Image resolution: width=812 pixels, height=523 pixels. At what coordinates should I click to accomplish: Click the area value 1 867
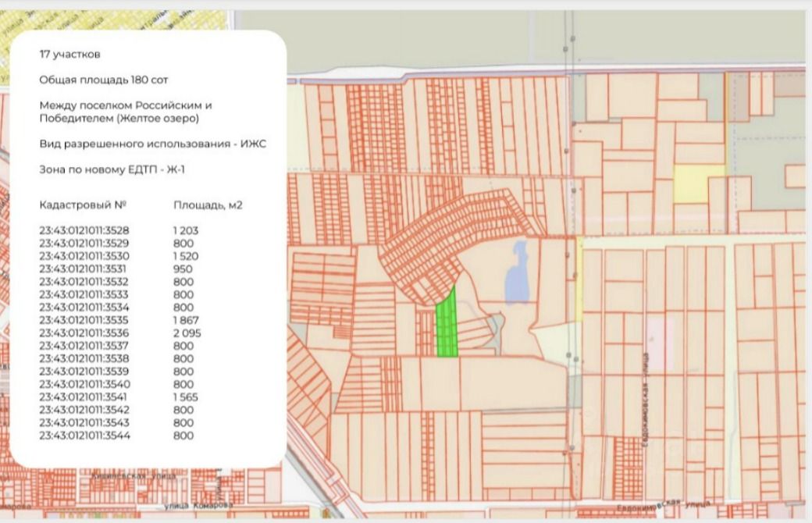186,320
